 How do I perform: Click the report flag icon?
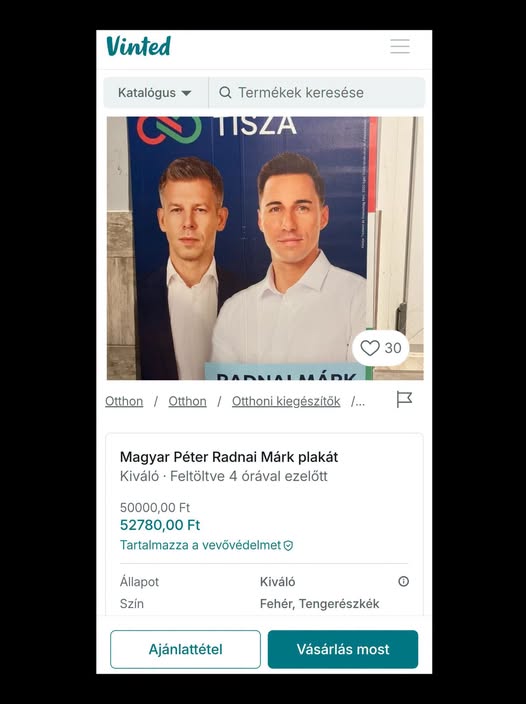(404, 399)
